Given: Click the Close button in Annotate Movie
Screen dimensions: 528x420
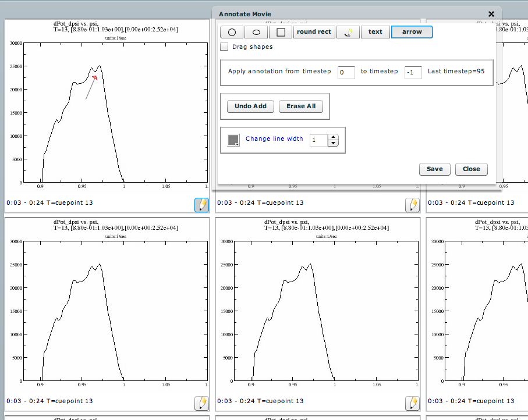Looking at the screenshot, I should 472,169.
